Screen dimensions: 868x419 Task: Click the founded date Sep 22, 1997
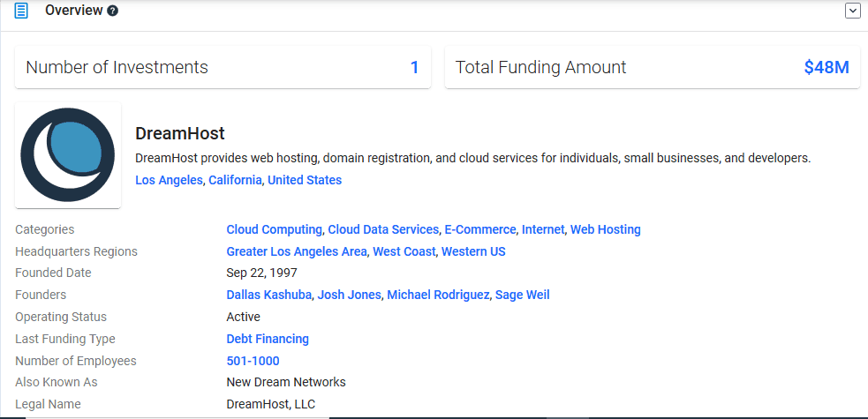point(262,273)
